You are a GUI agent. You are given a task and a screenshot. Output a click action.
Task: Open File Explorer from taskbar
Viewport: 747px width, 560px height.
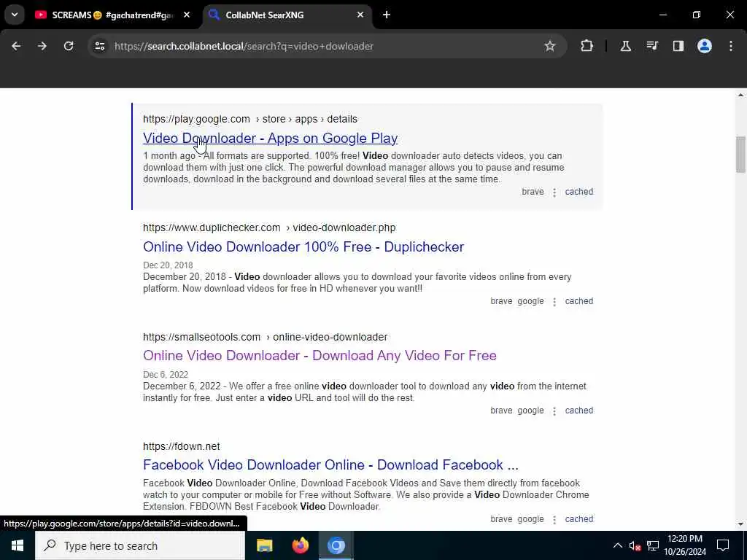click(264, 545)
